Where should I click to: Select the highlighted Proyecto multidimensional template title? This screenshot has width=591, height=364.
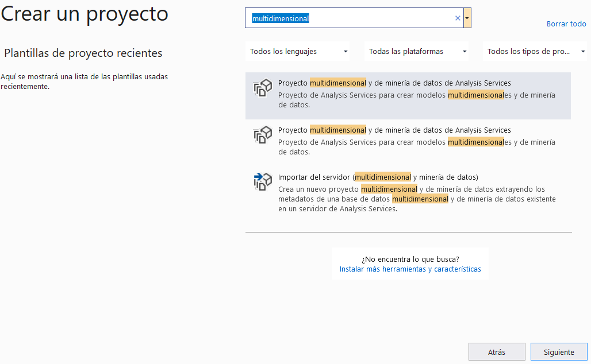tap(394, 83)
